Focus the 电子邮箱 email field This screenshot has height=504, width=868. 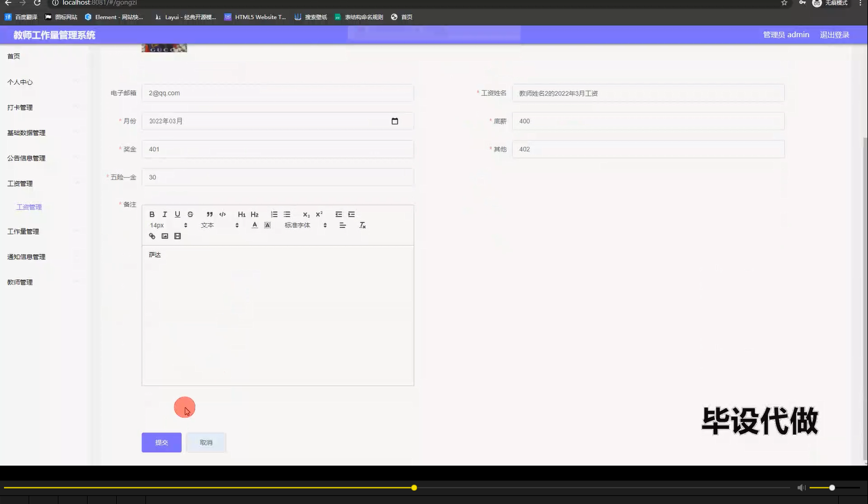[x=278, y=93]
